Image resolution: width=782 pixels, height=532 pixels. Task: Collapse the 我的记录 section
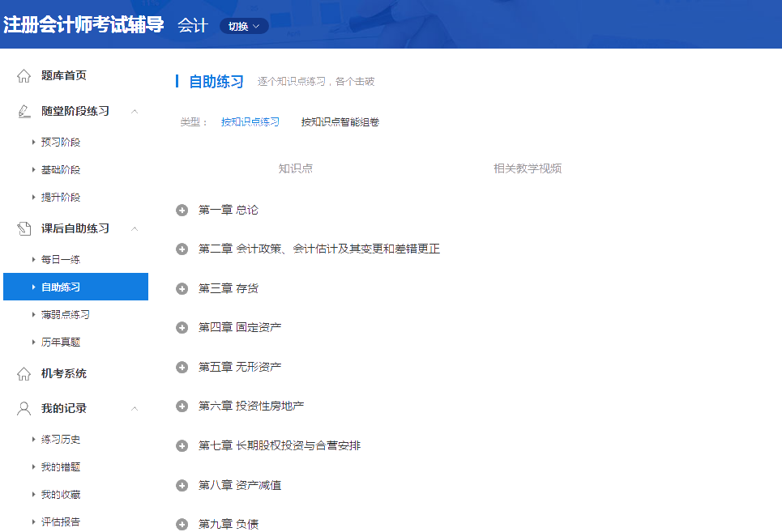[x=134, y=408]
